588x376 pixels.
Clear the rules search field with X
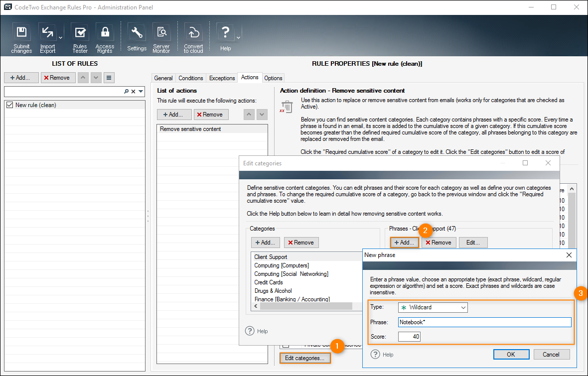tap(133, 92)
